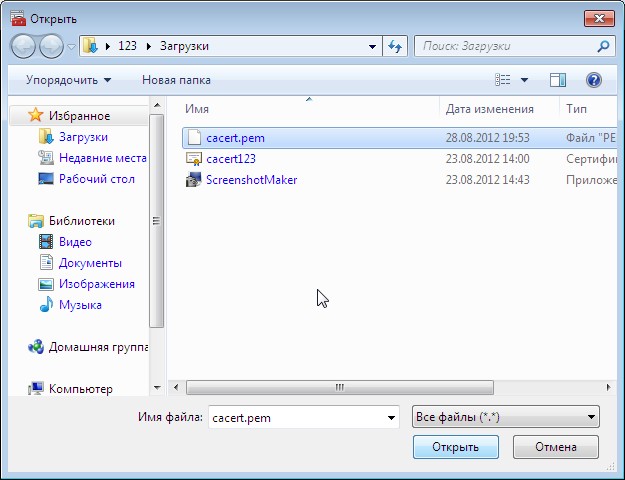Open the view options dropdown arrow
The width and height of the screenshot is (625, 480).
525,80
